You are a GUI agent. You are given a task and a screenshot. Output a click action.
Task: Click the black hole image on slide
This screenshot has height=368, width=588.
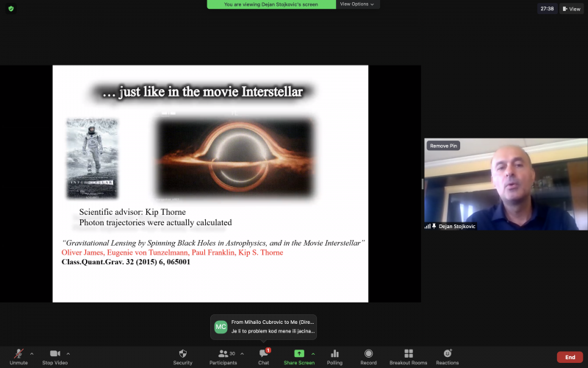pos(235,158)
